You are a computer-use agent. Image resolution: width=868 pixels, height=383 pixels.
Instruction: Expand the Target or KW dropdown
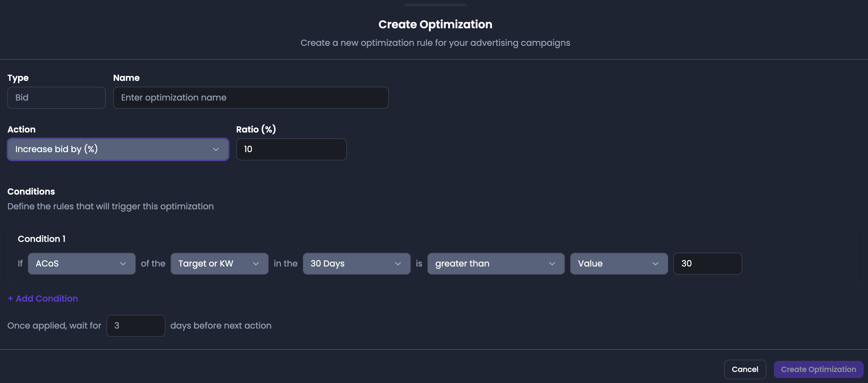(219, 263)
